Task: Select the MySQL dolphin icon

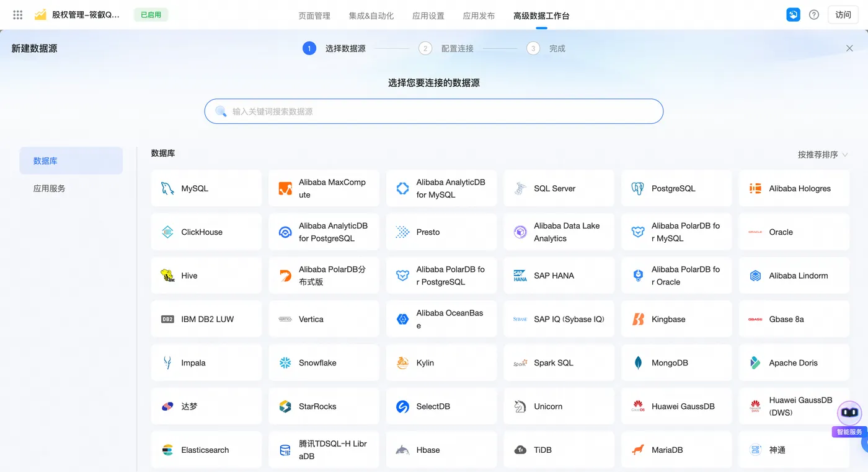Action: coord(167,188)
